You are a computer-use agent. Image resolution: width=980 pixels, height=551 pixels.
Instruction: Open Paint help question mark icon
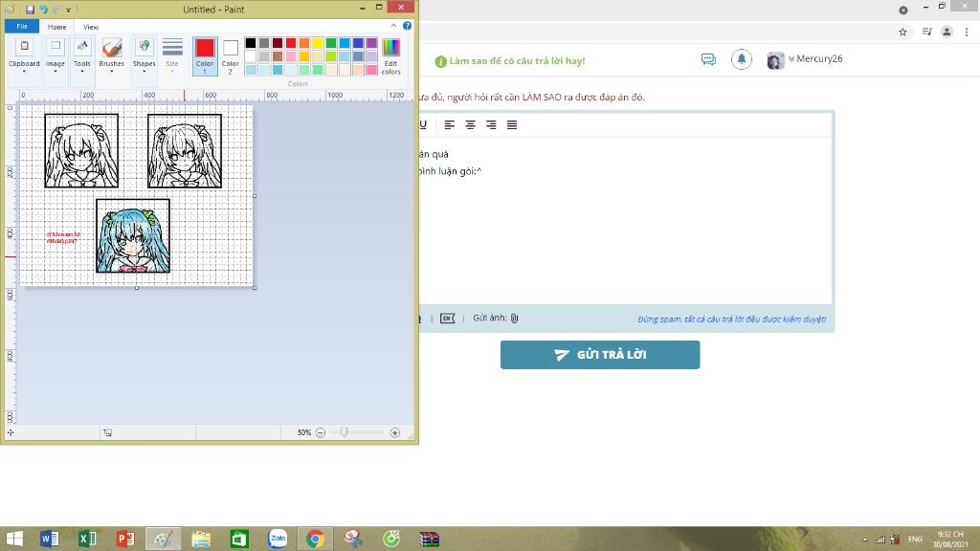407,26
